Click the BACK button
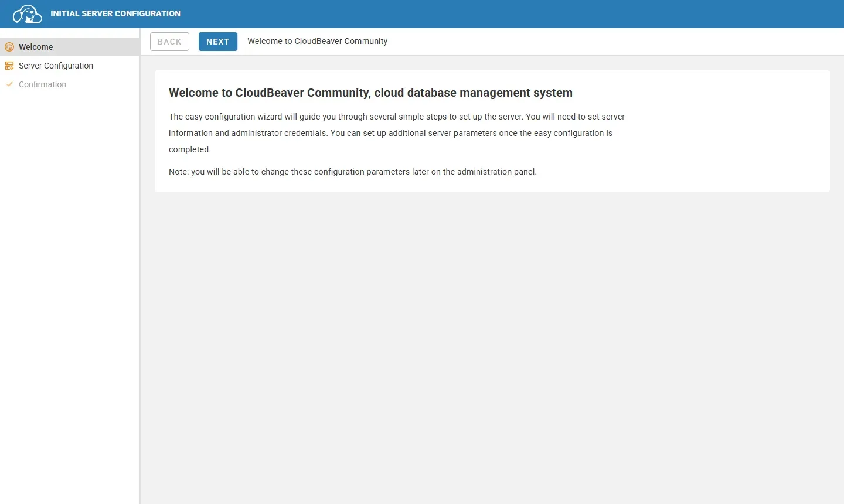Image resolution: width=844 pixels, height=504 pixels. [x=169, y=42]
